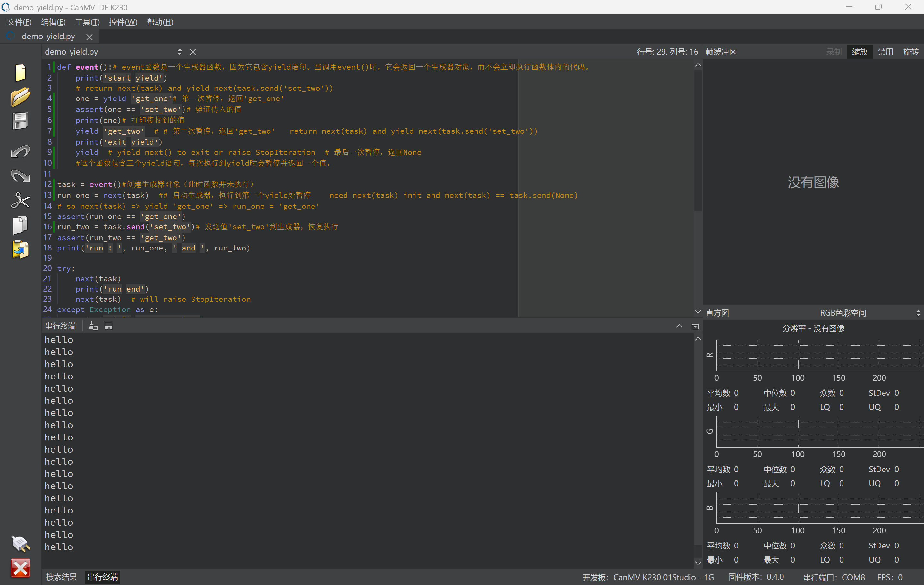The height and width of the screenshot is (585, 924).
Task: Toggle the 禁用 (disable) frame buffer option
Action: click(x=885, y=52)
